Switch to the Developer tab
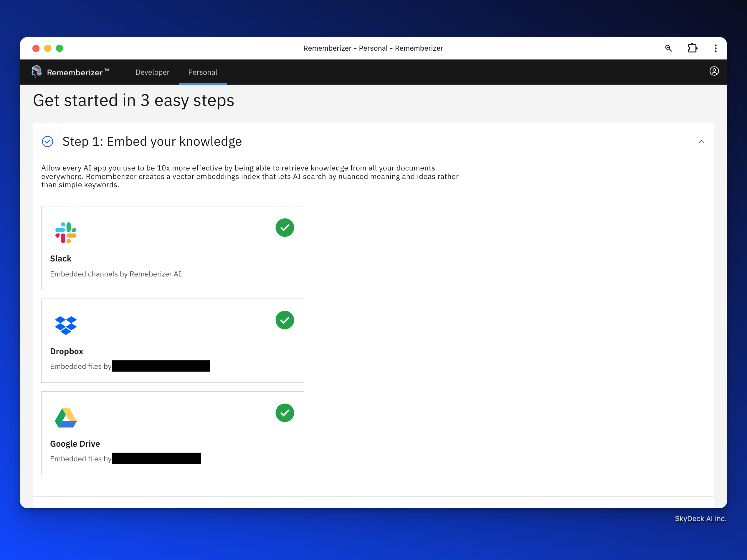Viewport: 747px width, 560px height. (x=152, y=72)
